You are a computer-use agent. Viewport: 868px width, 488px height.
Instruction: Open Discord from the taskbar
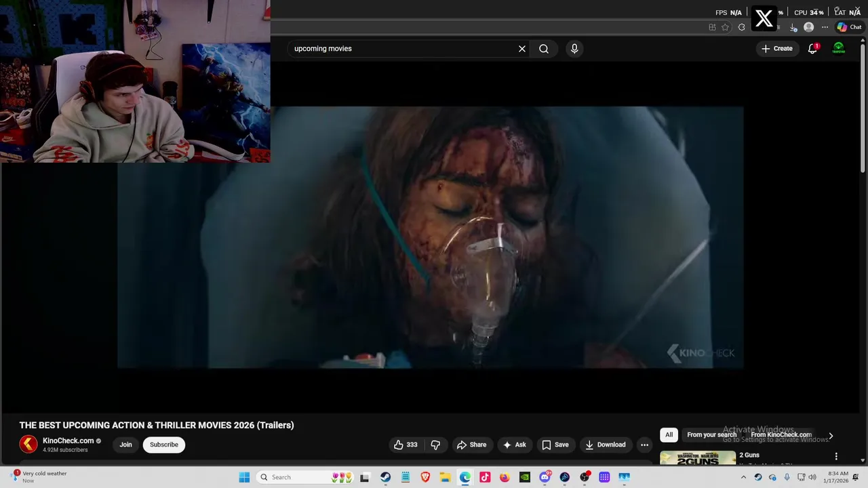tap(545, 477)
